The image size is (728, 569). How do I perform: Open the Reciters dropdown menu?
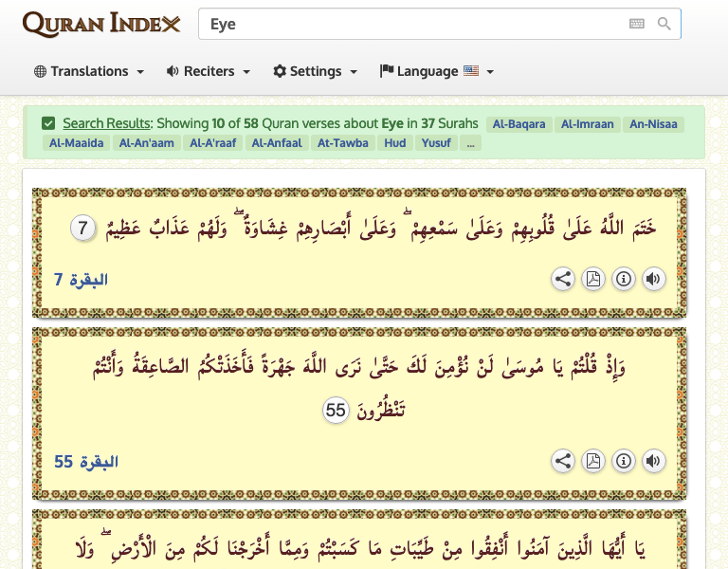pos(208,71)
